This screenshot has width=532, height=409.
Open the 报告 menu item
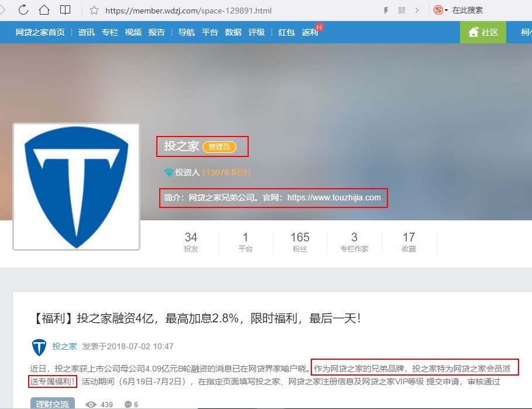coord(156,32)
